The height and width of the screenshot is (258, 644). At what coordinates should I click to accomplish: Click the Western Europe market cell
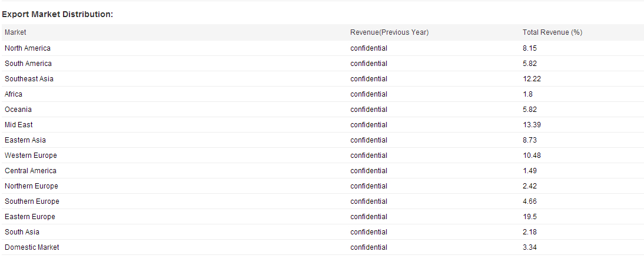coord(31,156)
